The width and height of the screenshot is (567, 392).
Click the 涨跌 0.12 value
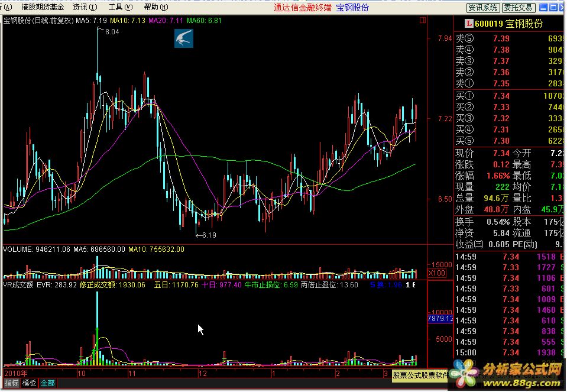[501, 164]
